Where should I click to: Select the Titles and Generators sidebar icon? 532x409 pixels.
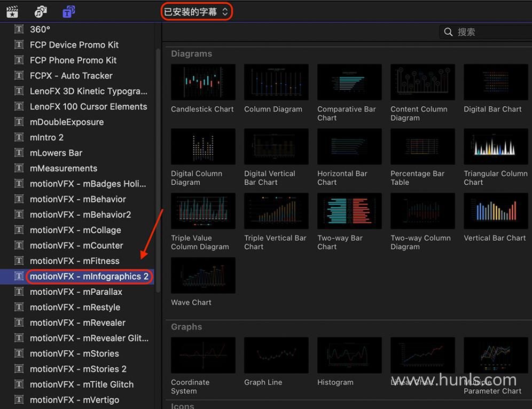[69, 12]
